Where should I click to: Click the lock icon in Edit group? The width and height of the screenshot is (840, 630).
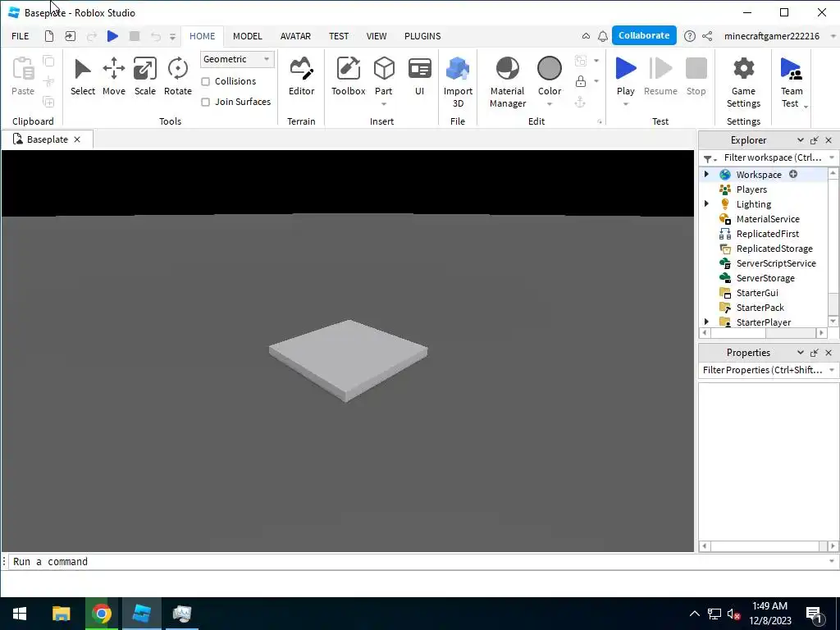[580, 81]
